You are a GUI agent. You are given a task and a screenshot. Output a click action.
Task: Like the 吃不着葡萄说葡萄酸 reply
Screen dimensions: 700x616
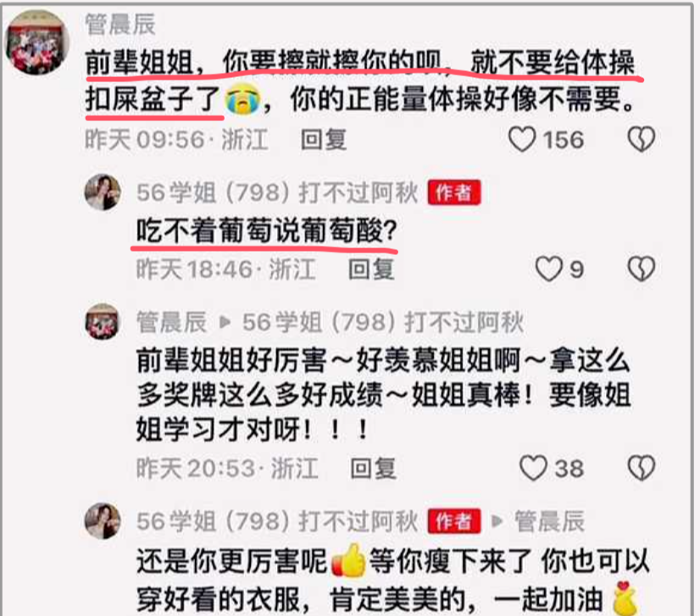coord(548,269)
